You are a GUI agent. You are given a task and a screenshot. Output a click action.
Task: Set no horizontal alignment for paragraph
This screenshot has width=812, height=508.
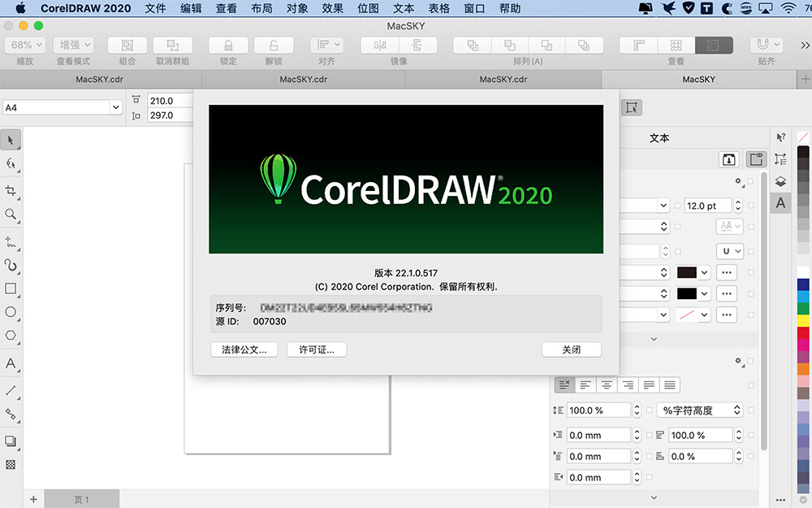click(564, 384)
